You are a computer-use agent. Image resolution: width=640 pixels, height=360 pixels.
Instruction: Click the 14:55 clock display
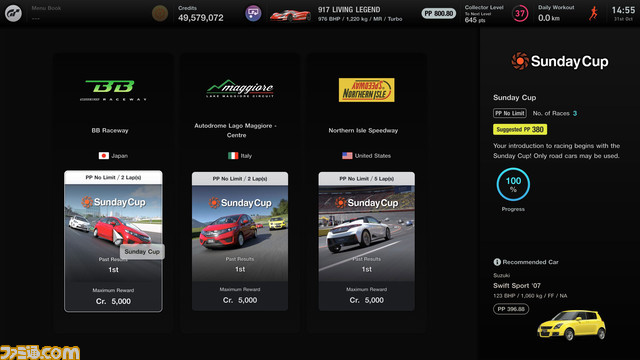[x=623, y=10]
